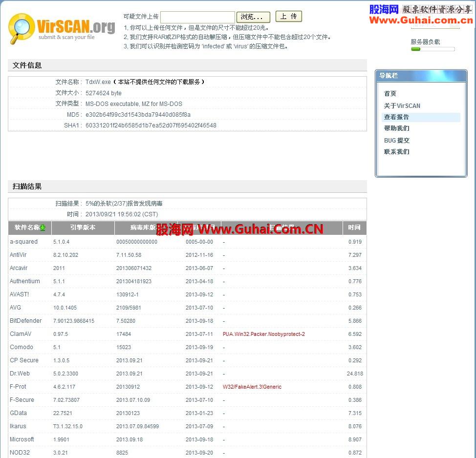Click BitDefender engine version 7.90123.9868415

click(x=74, y=321)
